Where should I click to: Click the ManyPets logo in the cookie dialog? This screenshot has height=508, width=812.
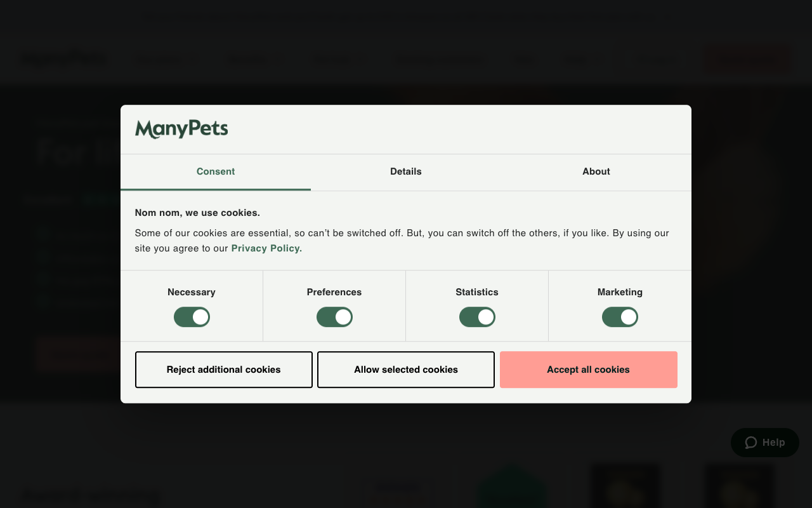coord(181,129)
